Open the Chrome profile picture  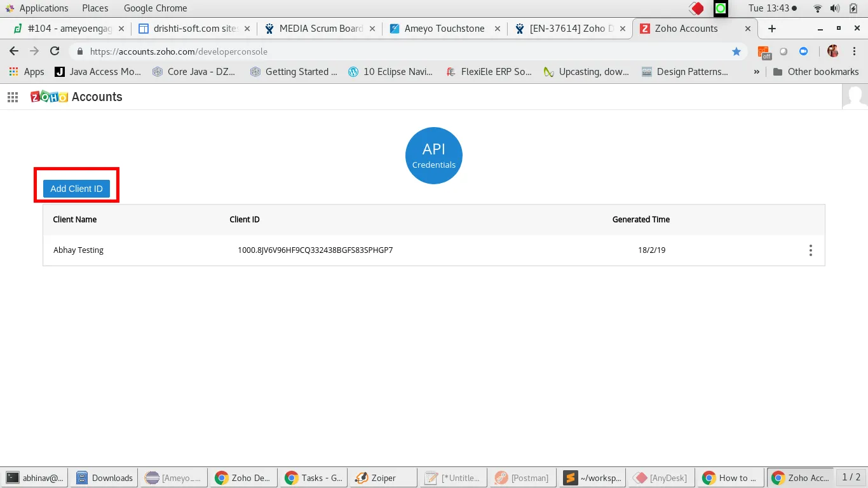833,51
